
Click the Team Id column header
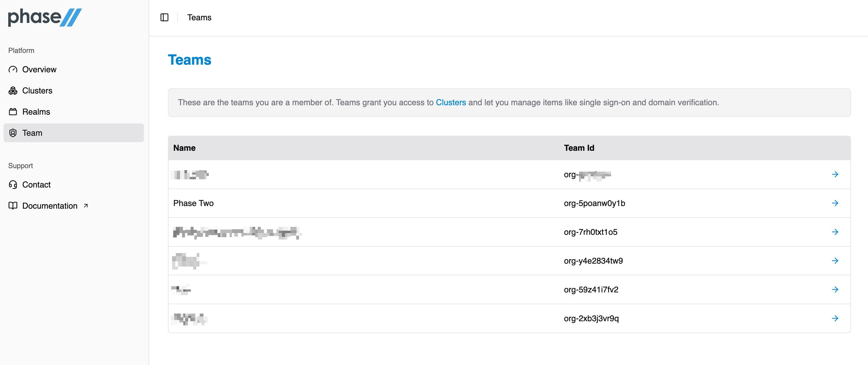579,148
